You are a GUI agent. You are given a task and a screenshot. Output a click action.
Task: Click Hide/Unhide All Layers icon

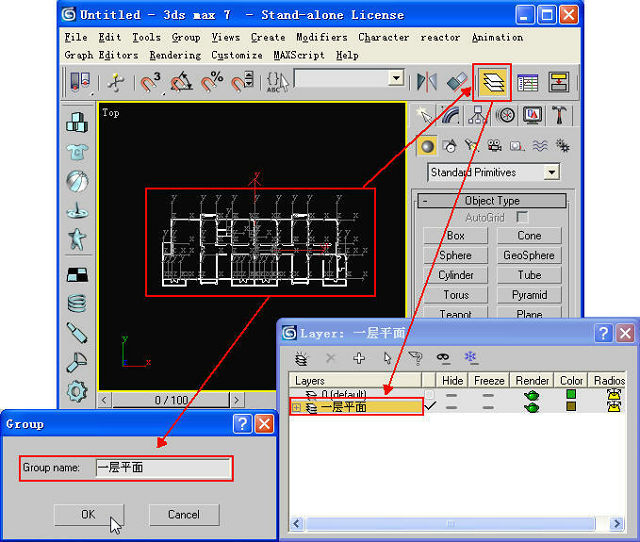442,358
